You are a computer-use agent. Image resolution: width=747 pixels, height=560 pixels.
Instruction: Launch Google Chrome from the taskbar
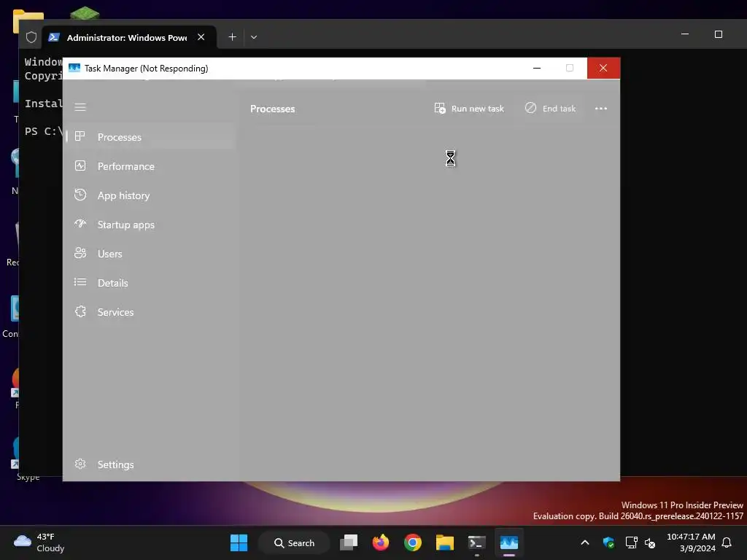pos(413,542)
